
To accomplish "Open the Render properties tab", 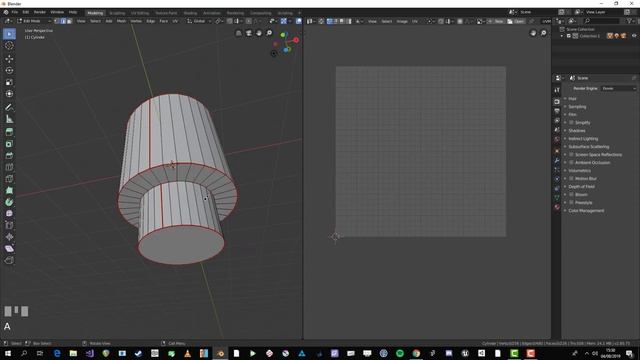I will (x=557, y=101).
